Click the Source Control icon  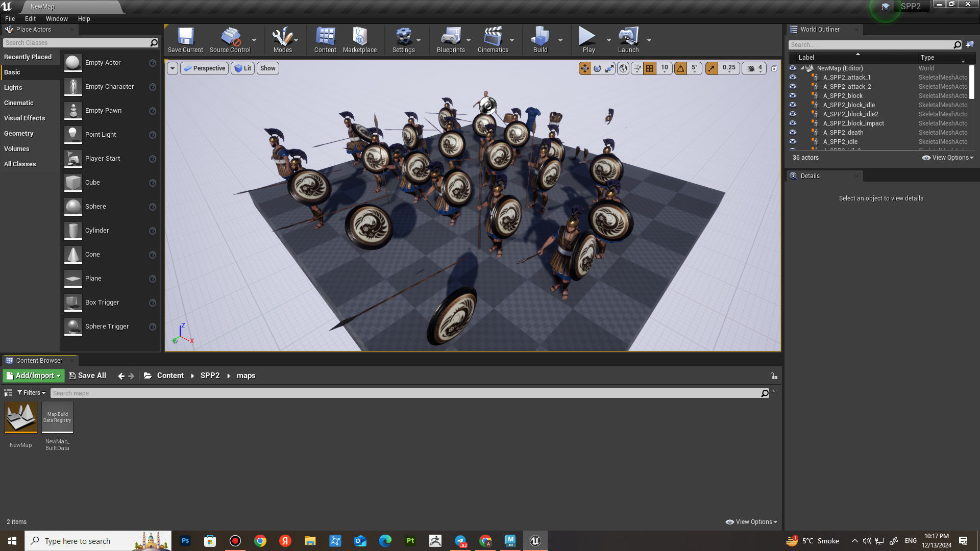tap(230, 40)
